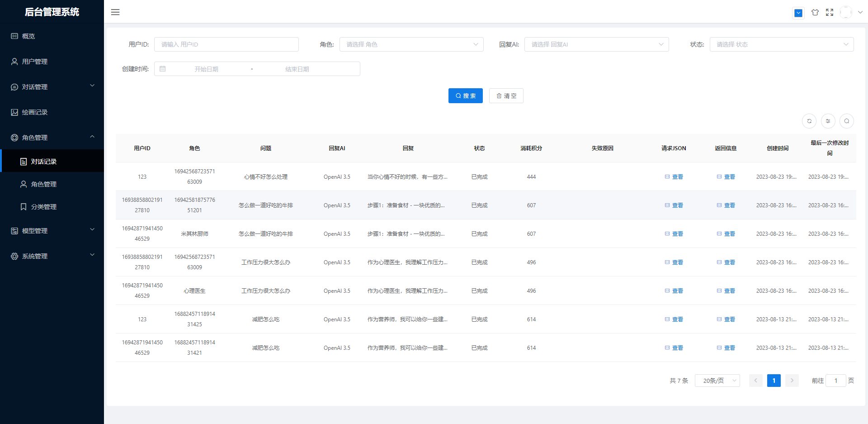Expand the 对话管理 sidebar menu

(52, 87)
